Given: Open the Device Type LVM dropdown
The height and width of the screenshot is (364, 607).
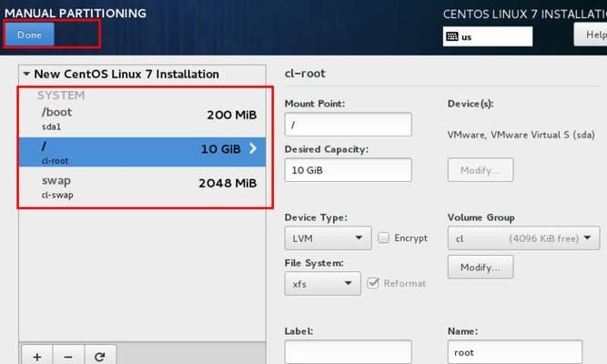Looking at the screenshot, I should [x=328, y=238].
